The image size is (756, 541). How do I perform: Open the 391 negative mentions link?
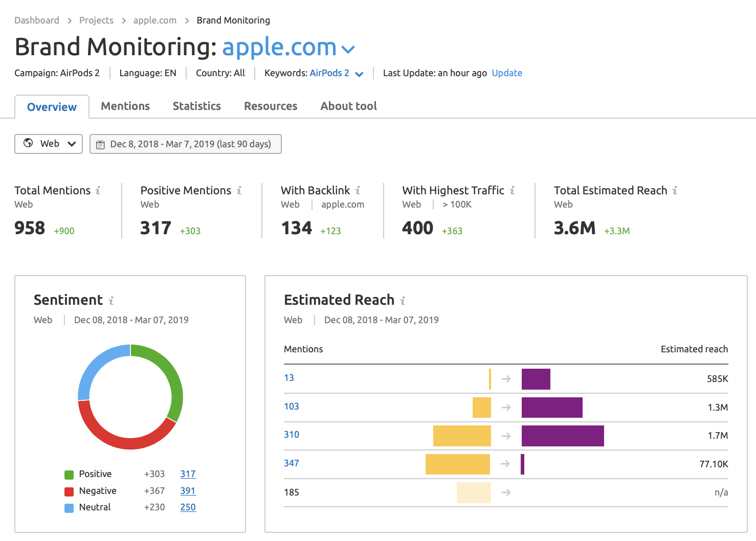coord(188,490)
